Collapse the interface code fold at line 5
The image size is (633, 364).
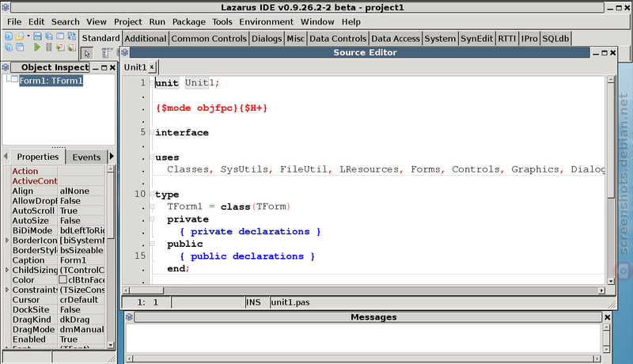(152, 132)
